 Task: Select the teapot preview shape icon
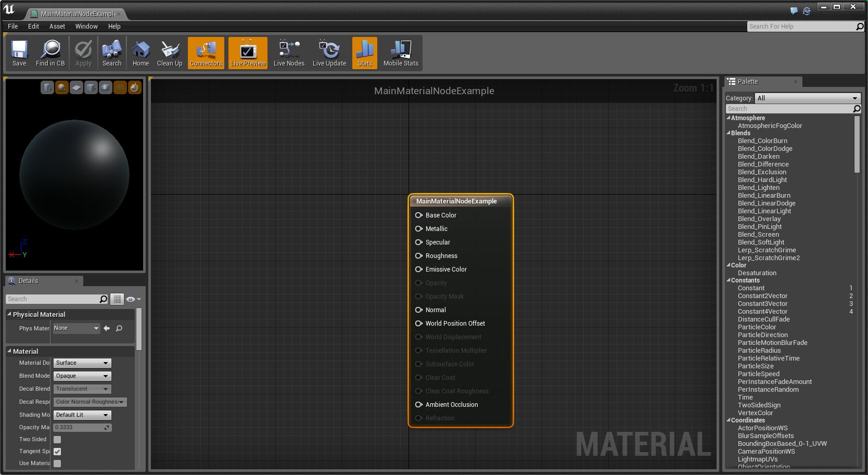105,87
